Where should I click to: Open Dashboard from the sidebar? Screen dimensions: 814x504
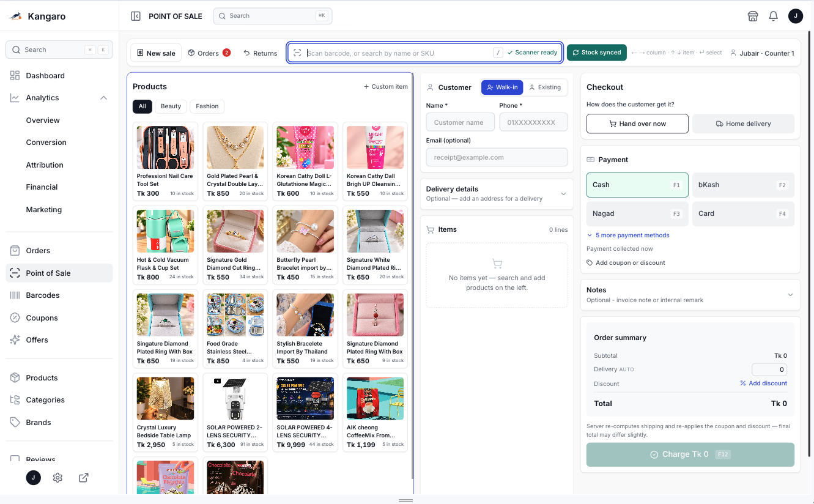(59, 76)
